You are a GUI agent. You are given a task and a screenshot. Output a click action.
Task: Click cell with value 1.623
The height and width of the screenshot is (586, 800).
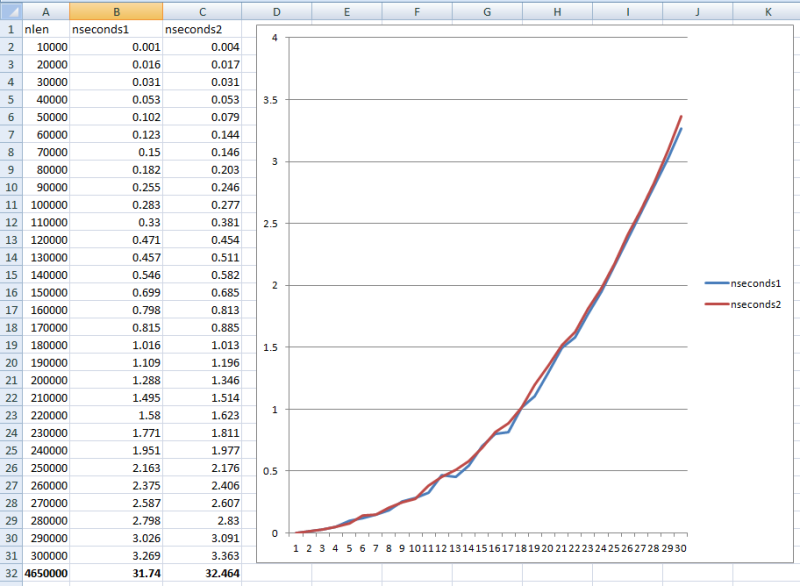tap(202, 415)
